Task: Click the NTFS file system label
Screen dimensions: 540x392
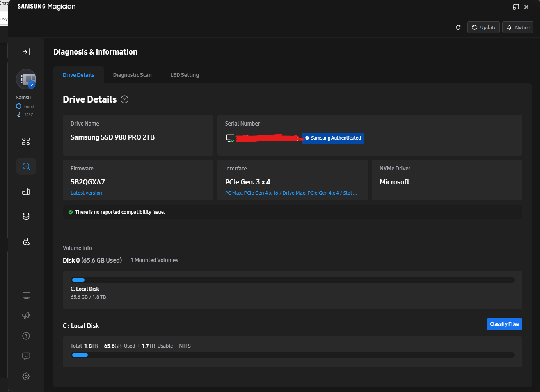Action: click(x=185, y=346)
